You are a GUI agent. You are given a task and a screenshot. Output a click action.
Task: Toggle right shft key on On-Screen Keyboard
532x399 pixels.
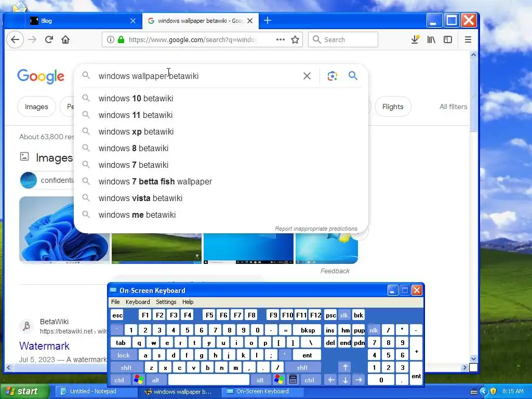click(x=302, y=368)
